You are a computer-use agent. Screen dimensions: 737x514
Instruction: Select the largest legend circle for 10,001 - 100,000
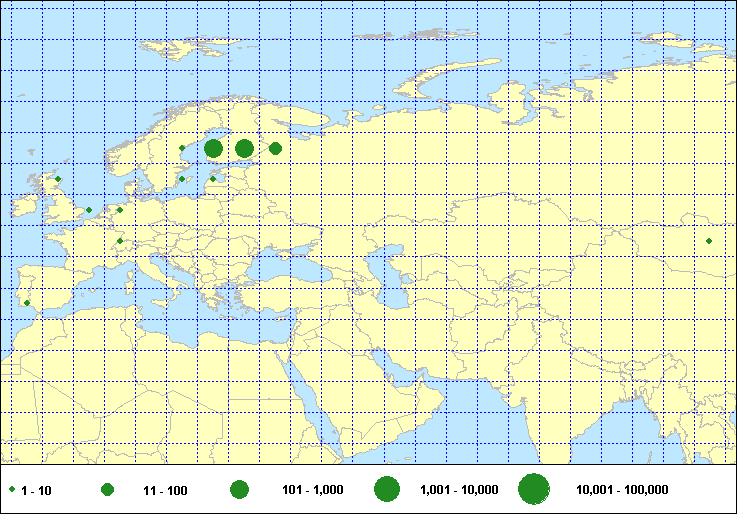pos(534,489)
